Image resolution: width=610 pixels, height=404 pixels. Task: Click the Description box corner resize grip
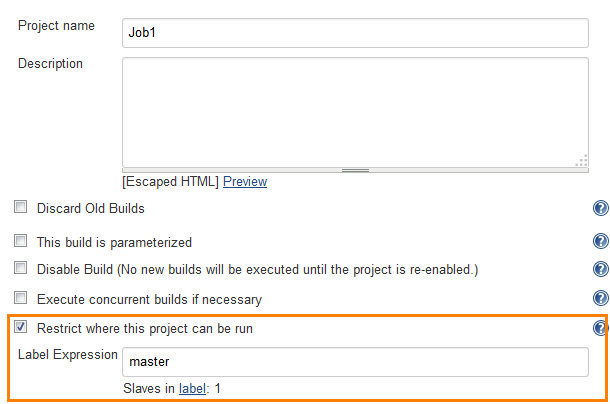(x=582, y=161)
